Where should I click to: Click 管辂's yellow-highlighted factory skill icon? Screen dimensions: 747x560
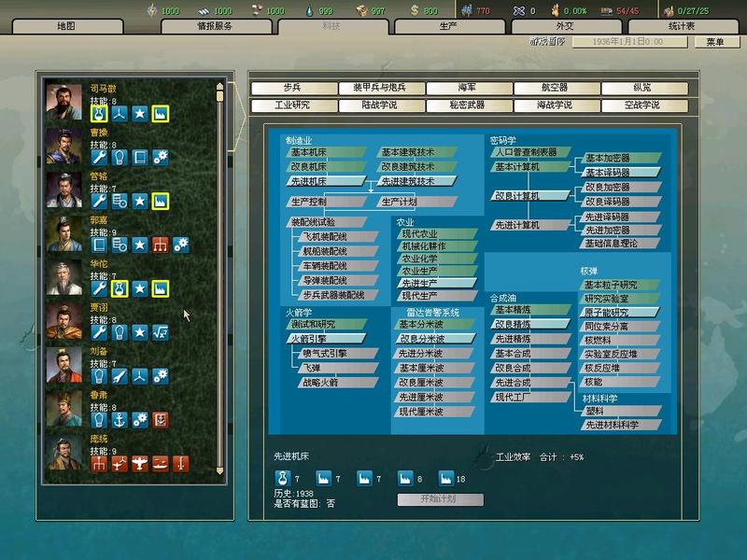point(160,201)
